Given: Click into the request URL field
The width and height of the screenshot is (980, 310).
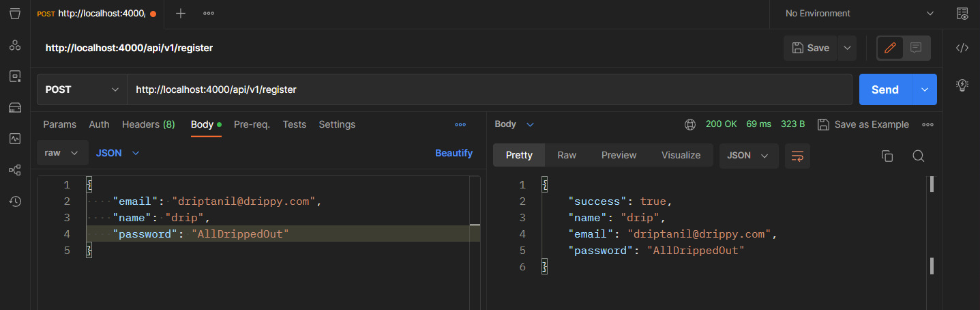Looking at the screenshot, I should (489, 89).
